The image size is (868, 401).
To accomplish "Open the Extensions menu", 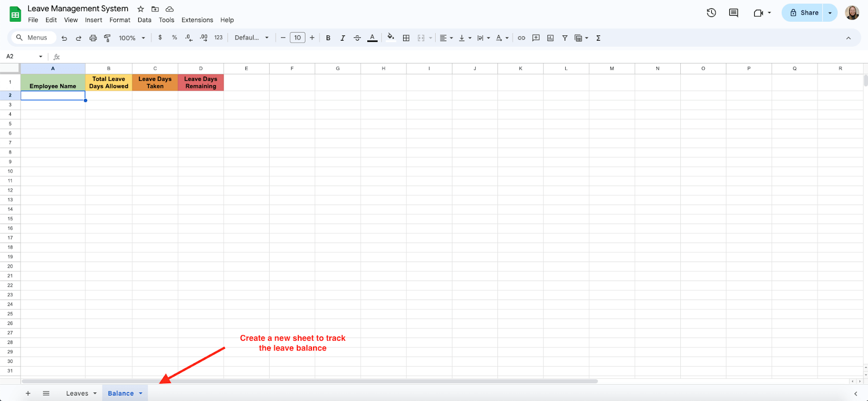I will click(x=197, y=20).
